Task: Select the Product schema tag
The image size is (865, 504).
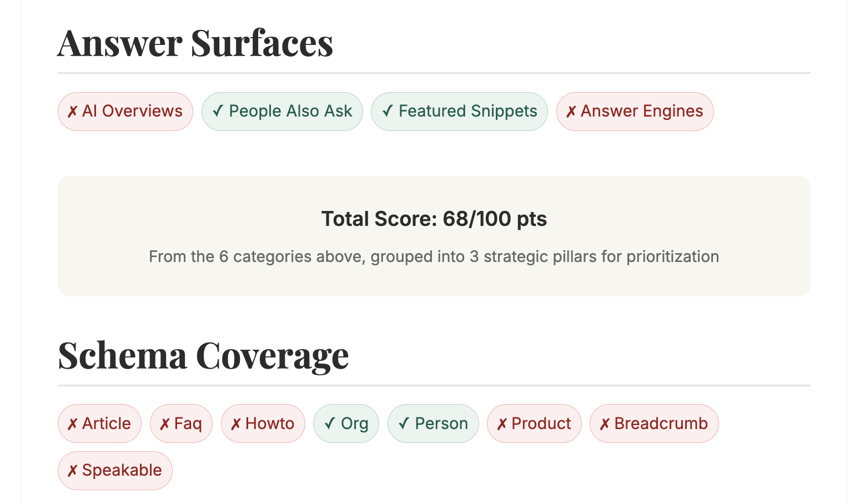Action: pos(534,424)
